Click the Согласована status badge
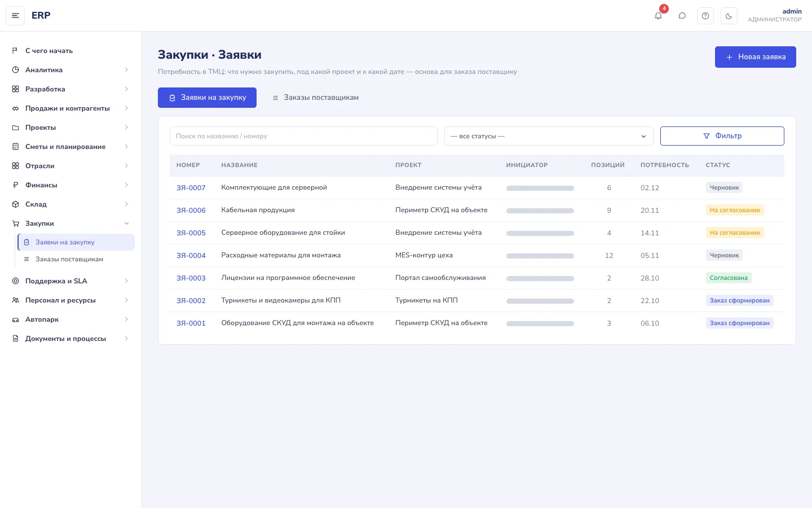This screenshot has height=508, width=812. [x=729, y=278]
